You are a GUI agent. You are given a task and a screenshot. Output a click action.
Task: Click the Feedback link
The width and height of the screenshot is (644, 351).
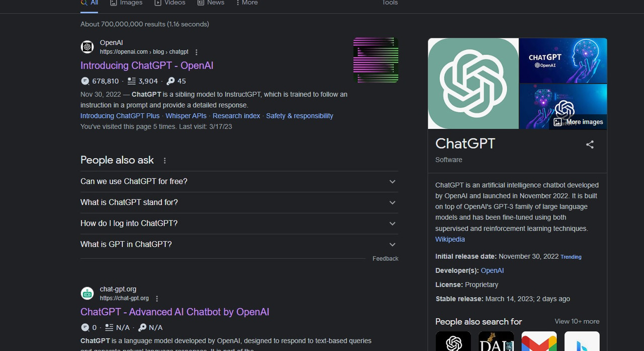coord(385,258)
